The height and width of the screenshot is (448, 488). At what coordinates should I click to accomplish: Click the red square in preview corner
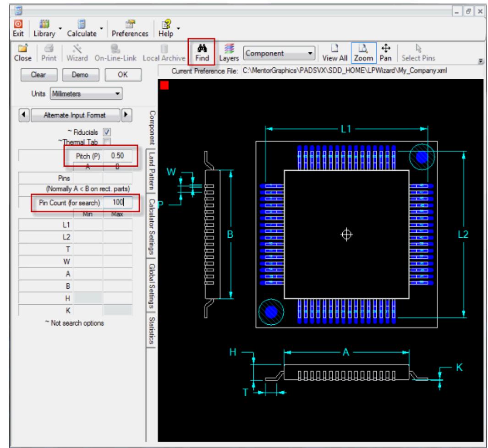[x=164, y=86]
